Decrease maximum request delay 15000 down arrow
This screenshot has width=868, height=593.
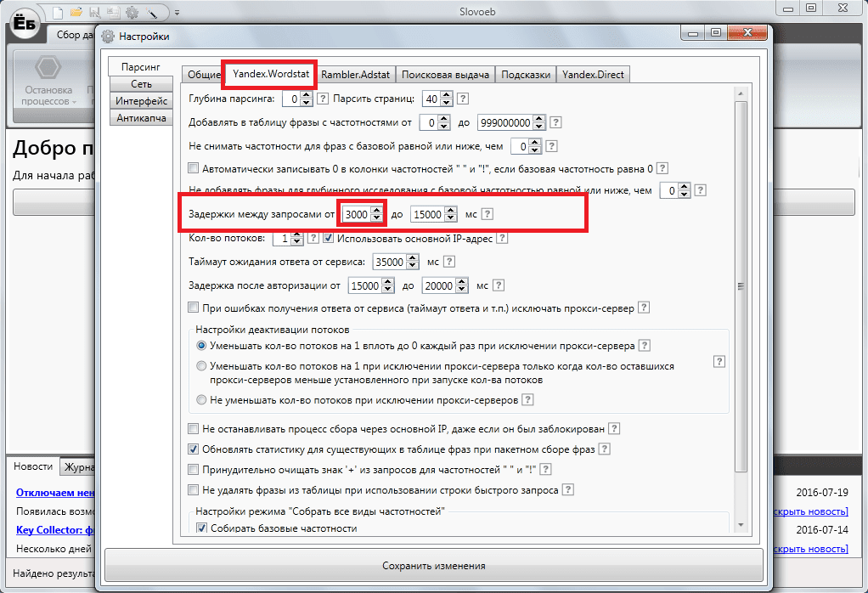451,217
